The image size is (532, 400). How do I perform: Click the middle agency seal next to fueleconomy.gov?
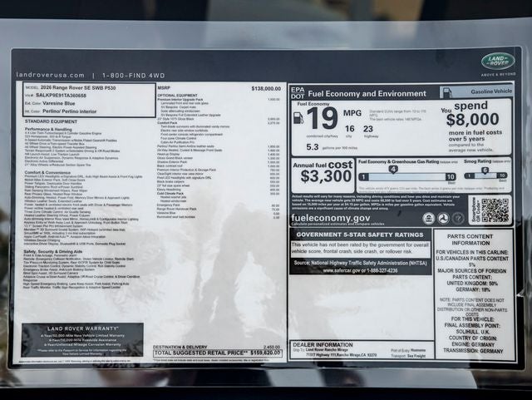tap(443, 219)
